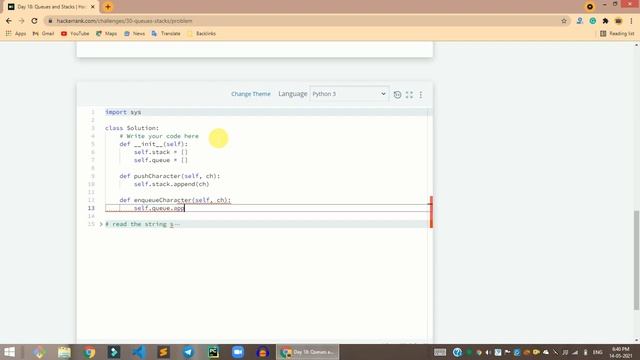This screenshot has height=360, width=640.
Task: Open the Translate bookmark
Action: (166, 33)
